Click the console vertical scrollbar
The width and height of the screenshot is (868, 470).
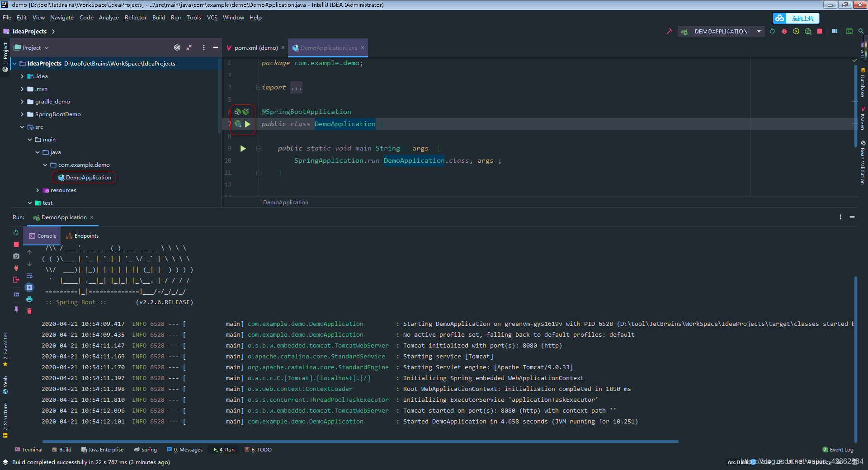point(856,360)
